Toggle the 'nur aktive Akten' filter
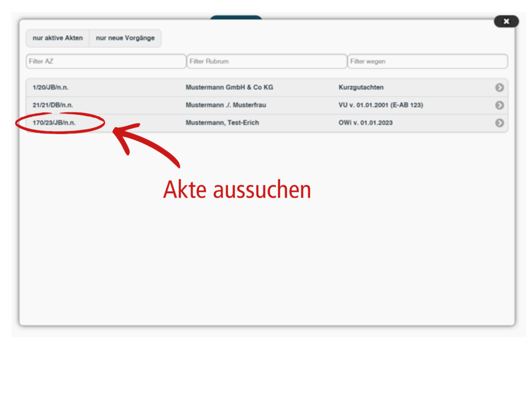Viewport: 532px width, 399px height. tap(58, 38)
